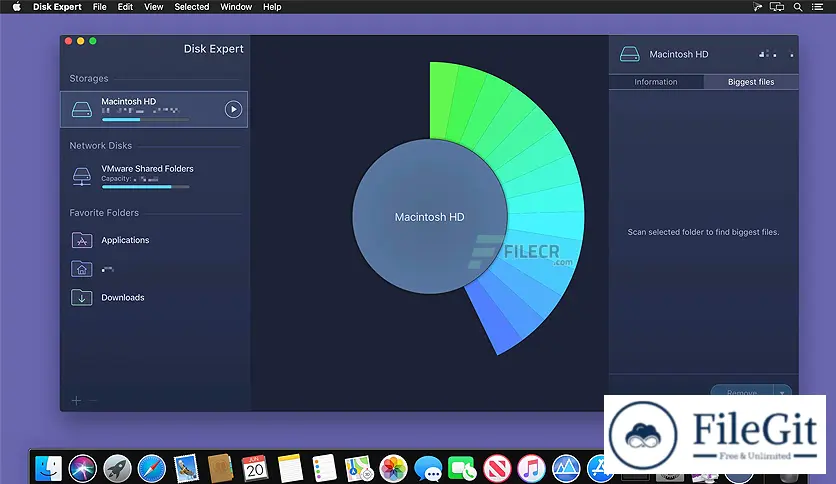Open Messages from the Dock

click(x=428, y=469)
